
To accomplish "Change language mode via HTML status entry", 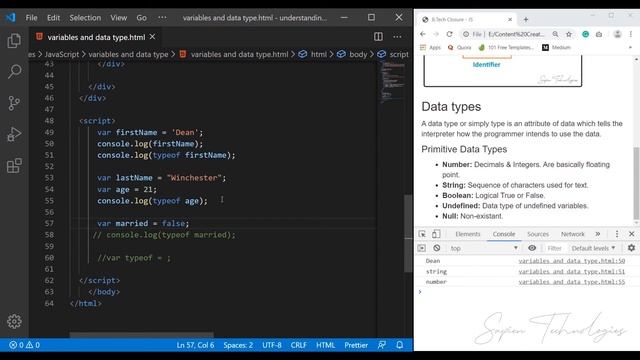I will pos(325,345).
